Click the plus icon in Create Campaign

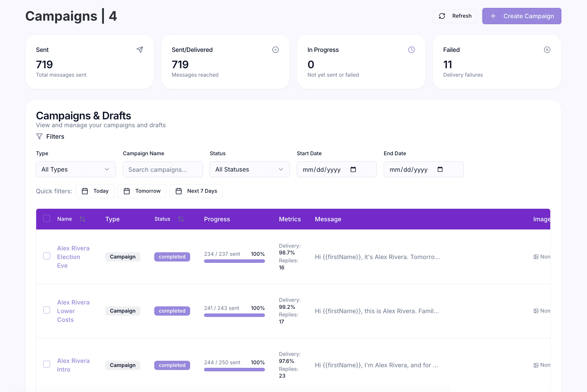click(493, 16)
